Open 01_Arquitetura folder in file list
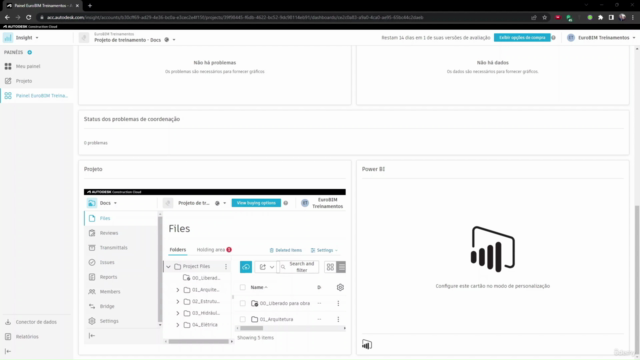The image size is (640, 360). tap(276, 319)
